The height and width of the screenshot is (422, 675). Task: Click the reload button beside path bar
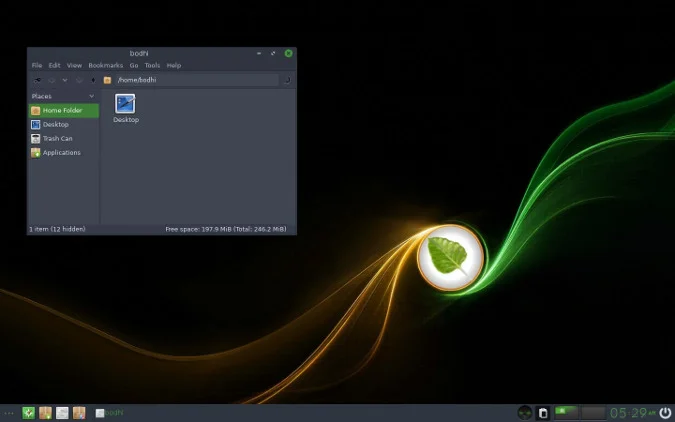(x=287, y=79)
